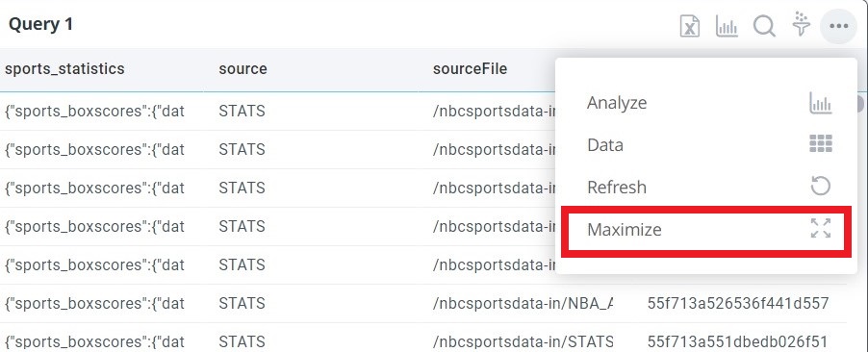Image resolution: width=868 pixels, height=352 pixels.
Task: Click the Query 1 panel title
Action: (40, 24)
